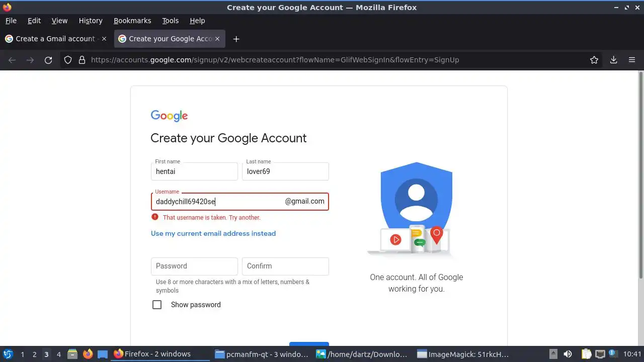This screenshot has width=644, height=362.
Task: Switch to pcmanfm-qt taskbar entry
Action: click(x=262, y=354)
